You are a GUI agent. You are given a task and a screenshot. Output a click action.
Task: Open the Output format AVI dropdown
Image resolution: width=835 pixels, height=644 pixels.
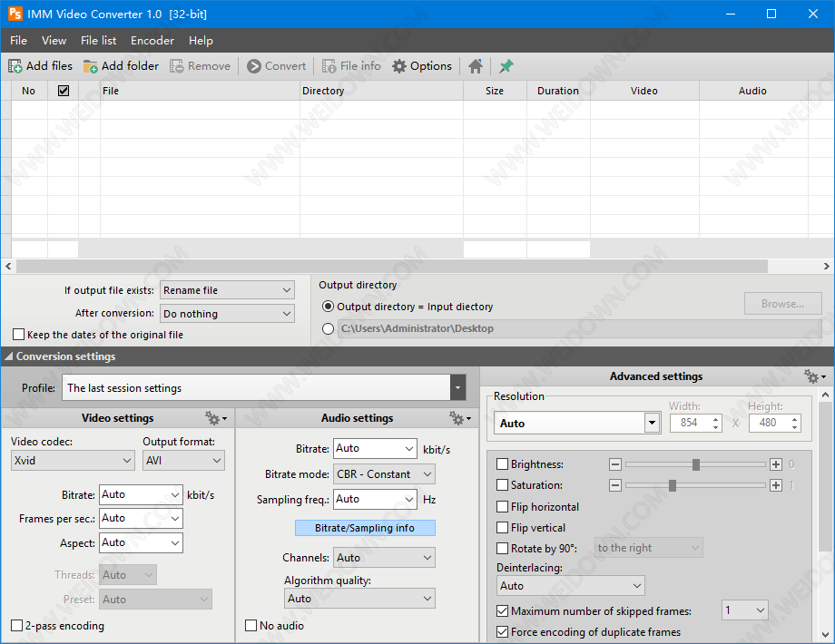(x=183, y=461)
